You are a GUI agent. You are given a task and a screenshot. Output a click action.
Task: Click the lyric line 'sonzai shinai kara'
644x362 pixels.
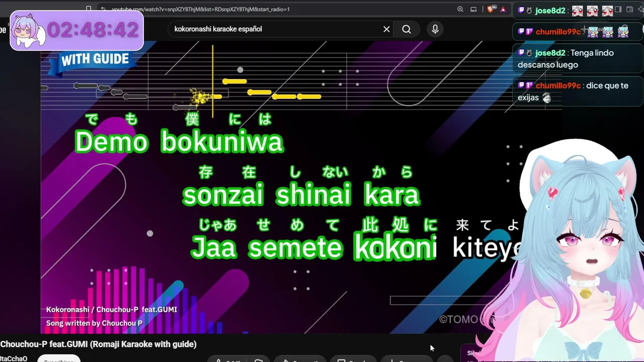coord(301,195)
